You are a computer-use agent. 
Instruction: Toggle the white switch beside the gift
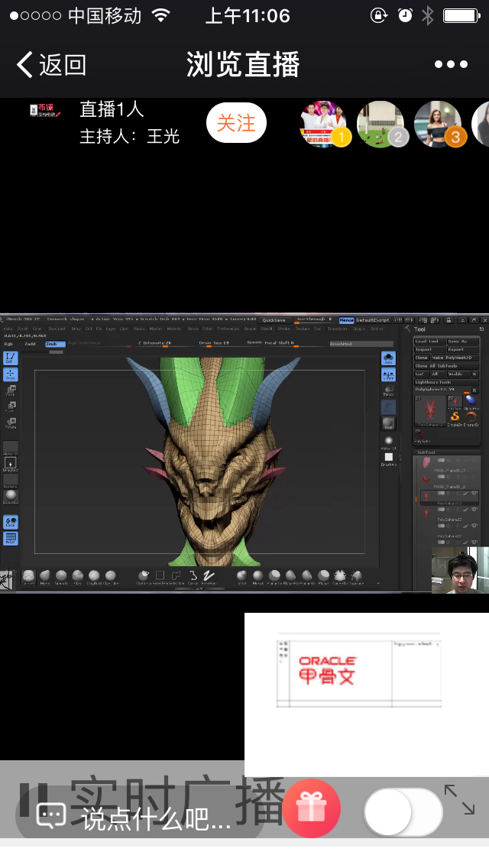403,811
